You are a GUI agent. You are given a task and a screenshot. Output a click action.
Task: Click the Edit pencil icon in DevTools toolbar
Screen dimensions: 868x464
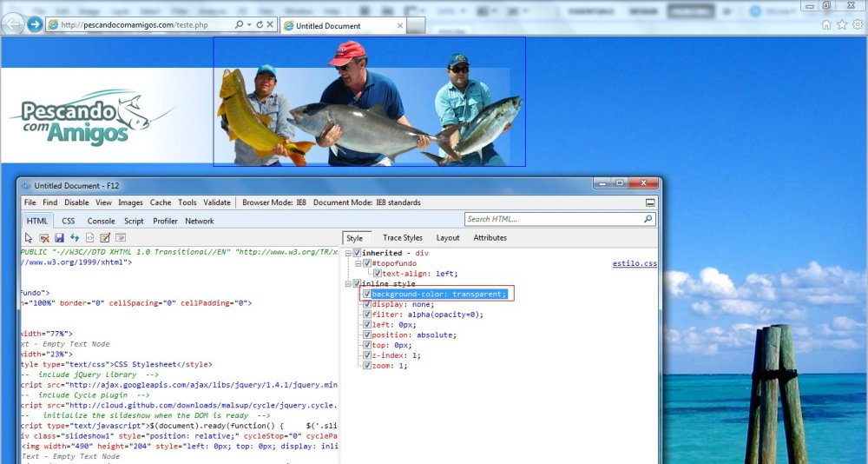[x=105, y=238]
